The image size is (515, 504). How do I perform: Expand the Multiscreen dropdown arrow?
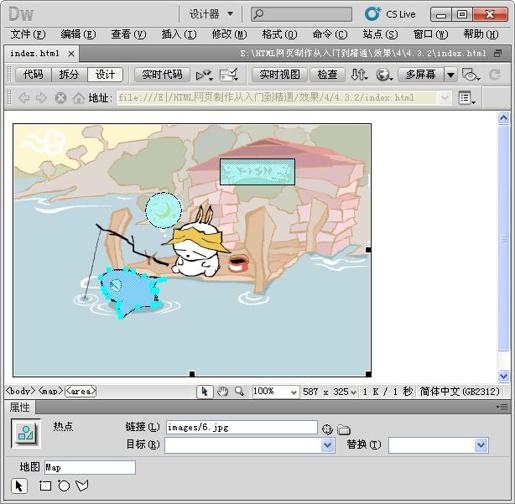(x=450, y=75)
